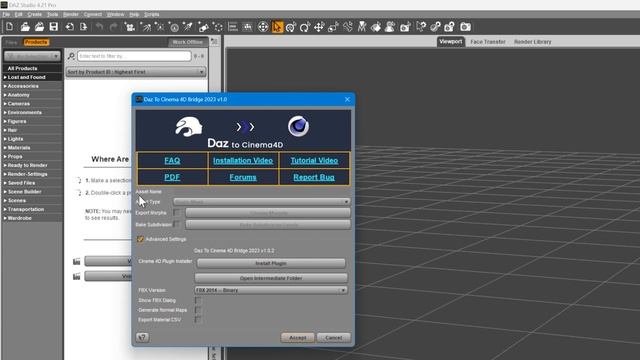640x360 pixels.
Task: Click the help question-mark icon in dialog
Action: pos(142,337)
